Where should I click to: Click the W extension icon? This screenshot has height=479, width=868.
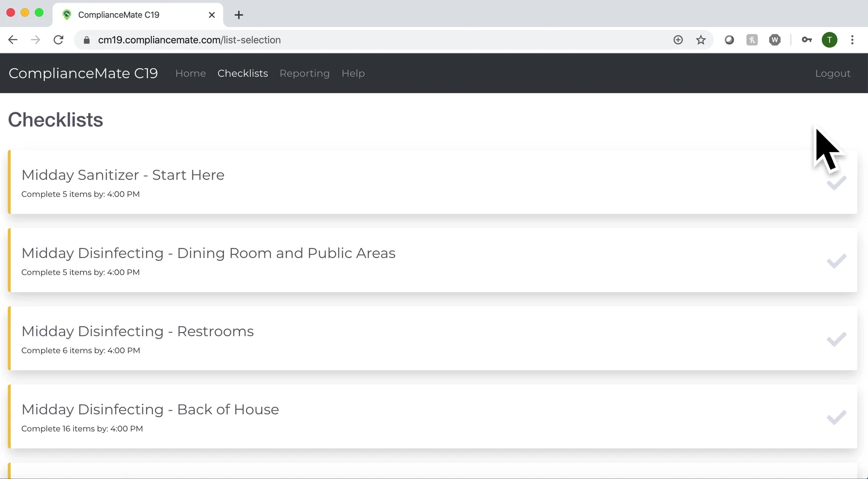[774, 40]
